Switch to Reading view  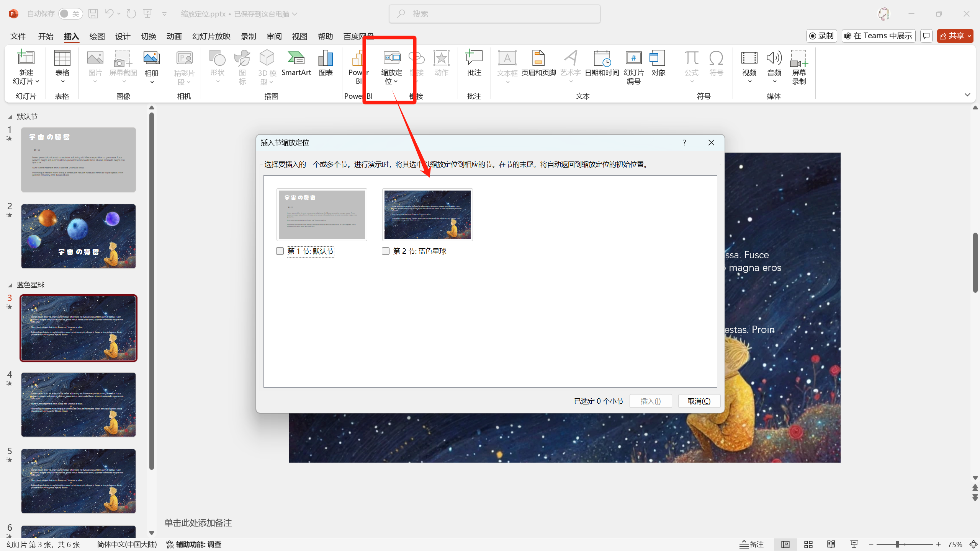pyautogui.click(x=831, y=544)
